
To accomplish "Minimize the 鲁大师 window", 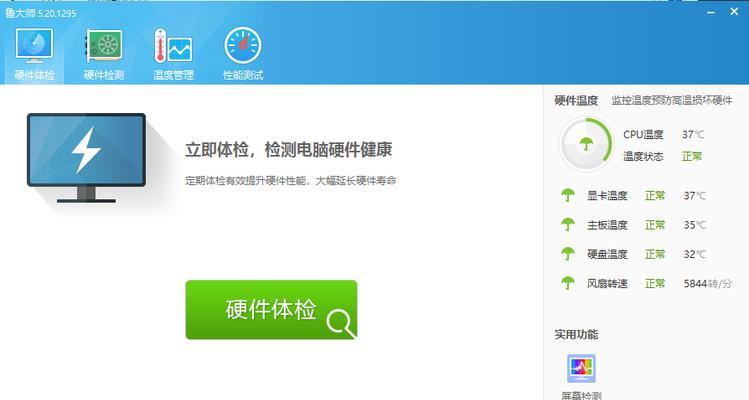I will coord(711,12).
